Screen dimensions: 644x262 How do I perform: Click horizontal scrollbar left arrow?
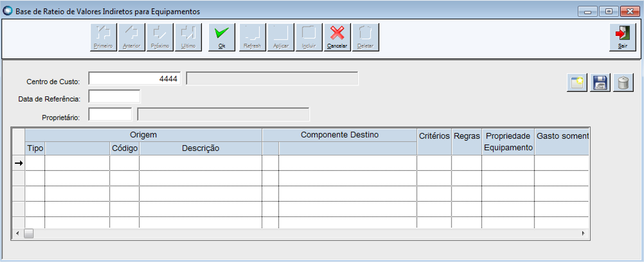(x=17, y=233)
